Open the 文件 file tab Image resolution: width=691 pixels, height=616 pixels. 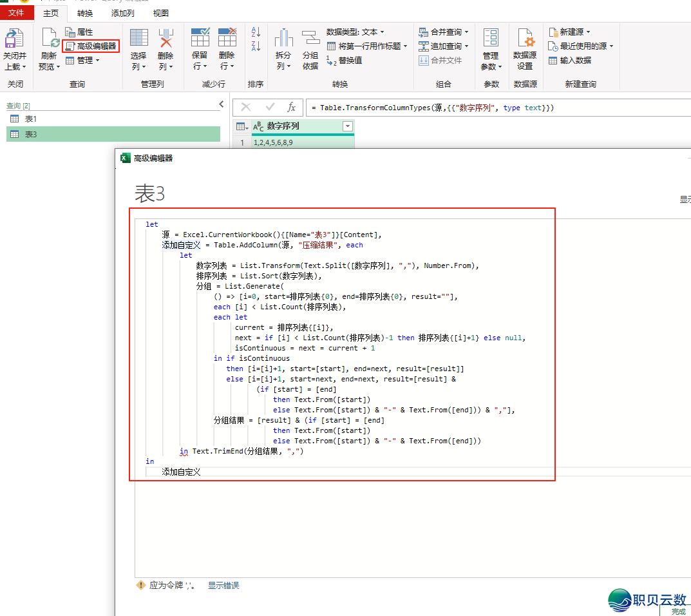(x=16, y=13)
